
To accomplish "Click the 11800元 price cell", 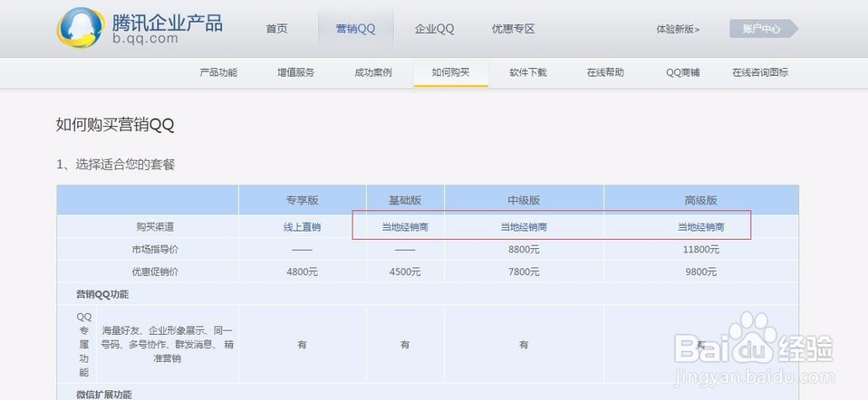I will (700, 250).
